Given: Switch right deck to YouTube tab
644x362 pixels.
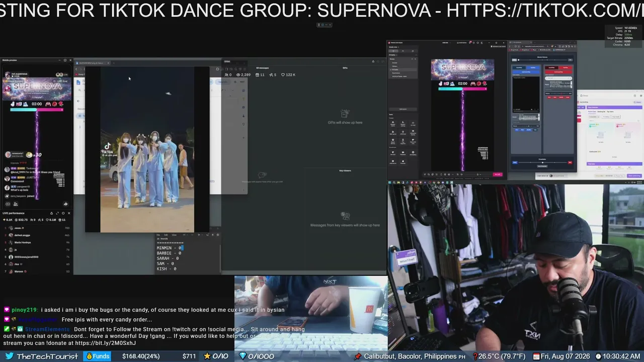Looking at the screenshot, I should click(565, 67).
